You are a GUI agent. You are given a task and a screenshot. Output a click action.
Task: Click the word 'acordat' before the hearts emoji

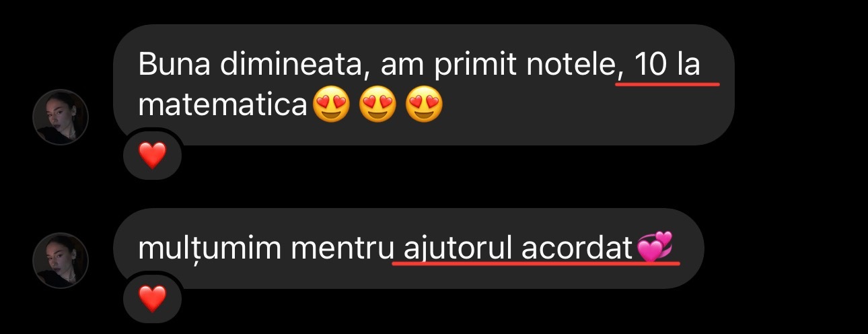(x=578, y=249)
